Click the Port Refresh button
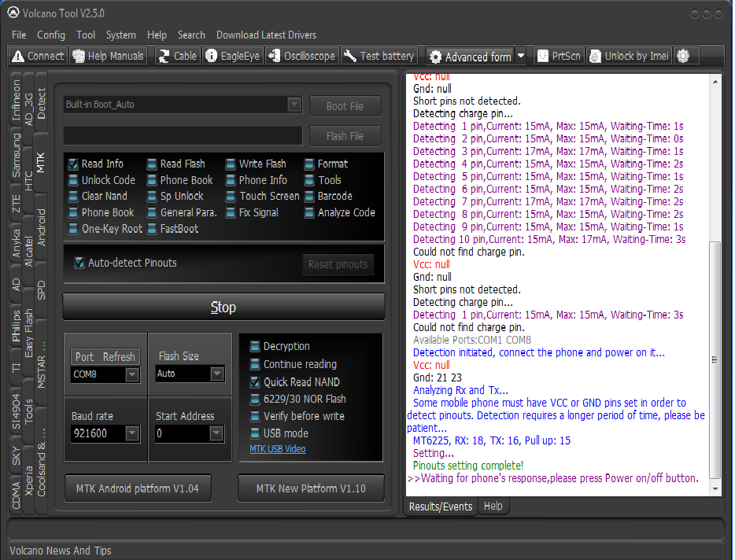The height and width of the screenshot is (560, 735). point(105,357)
